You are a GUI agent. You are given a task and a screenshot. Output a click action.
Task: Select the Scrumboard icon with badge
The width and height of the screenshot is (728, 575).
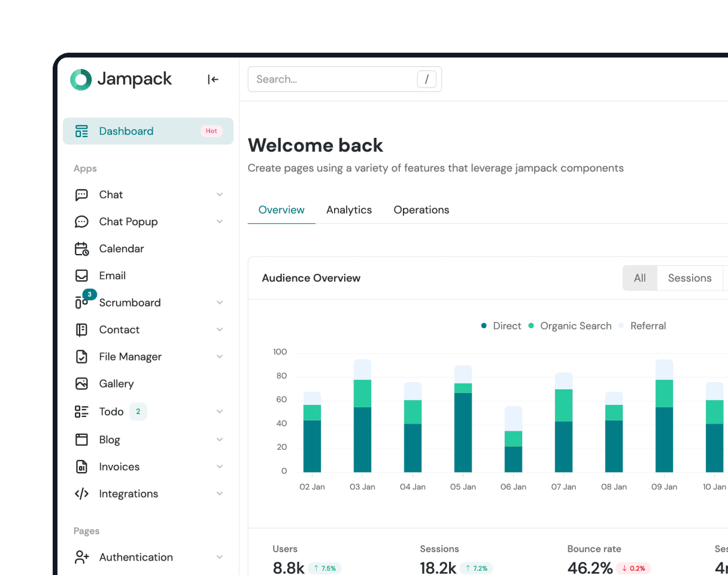tap(81, 302)
